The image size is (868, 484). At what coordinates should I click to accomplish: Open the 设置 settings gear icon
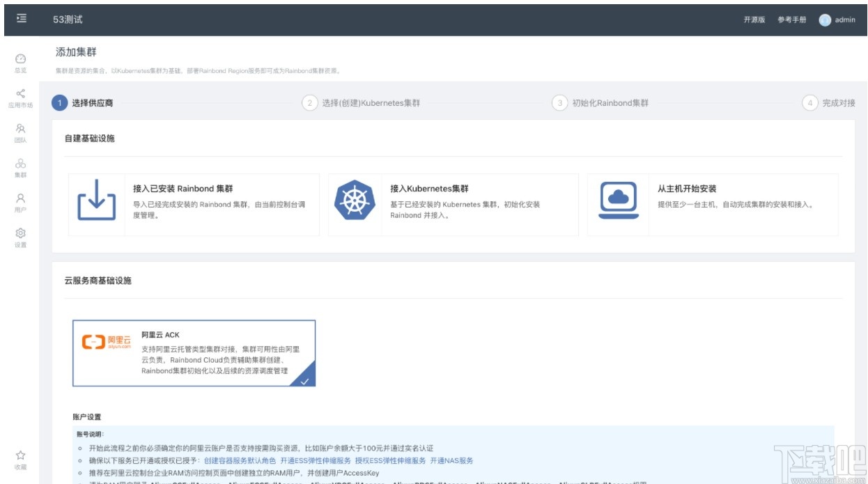[x=21, y=233]
